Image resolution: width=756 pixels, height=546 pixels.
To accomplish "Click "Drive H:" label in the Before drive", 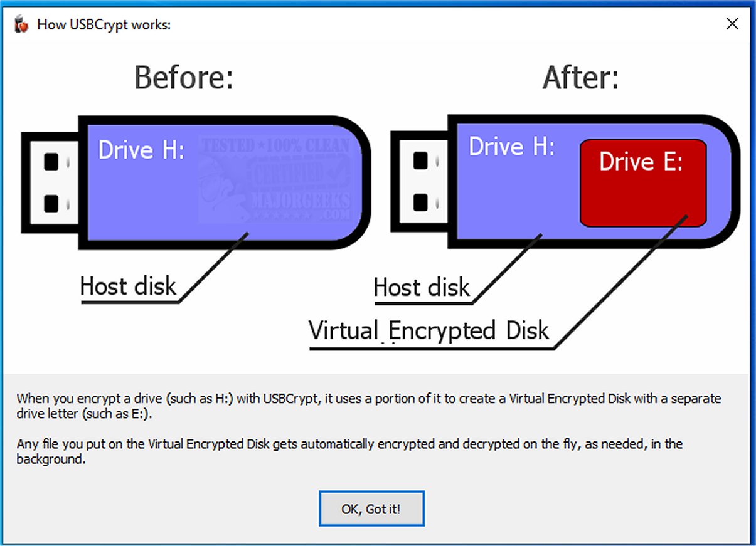I will pos(141,150).
